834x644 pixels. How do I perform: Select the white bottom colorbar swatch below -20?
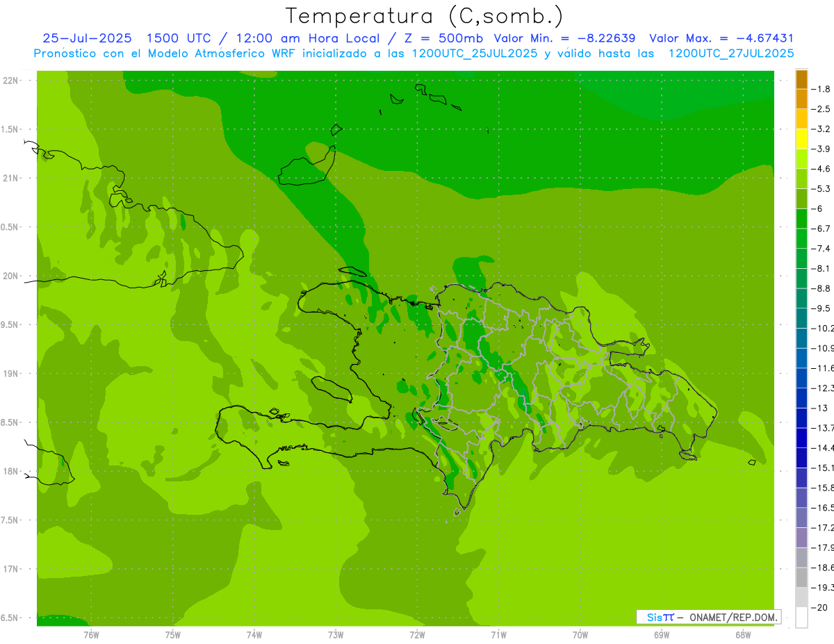click(x=801, y=618)
